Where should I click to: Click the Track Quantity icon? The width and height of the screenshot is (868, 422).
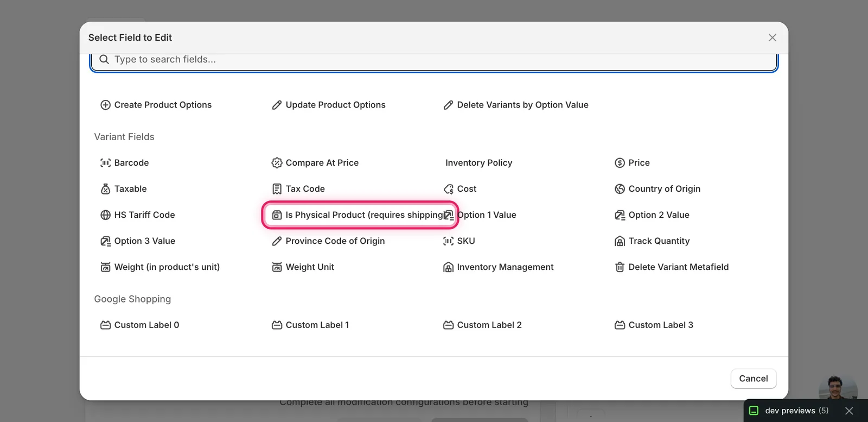[620, 241]
